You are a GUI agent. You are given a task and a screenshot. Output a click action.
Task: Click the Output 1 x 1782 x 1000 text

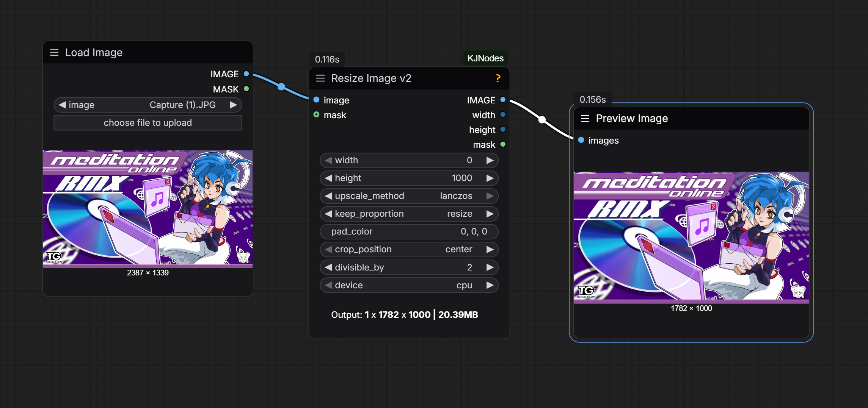click(405, 315)
